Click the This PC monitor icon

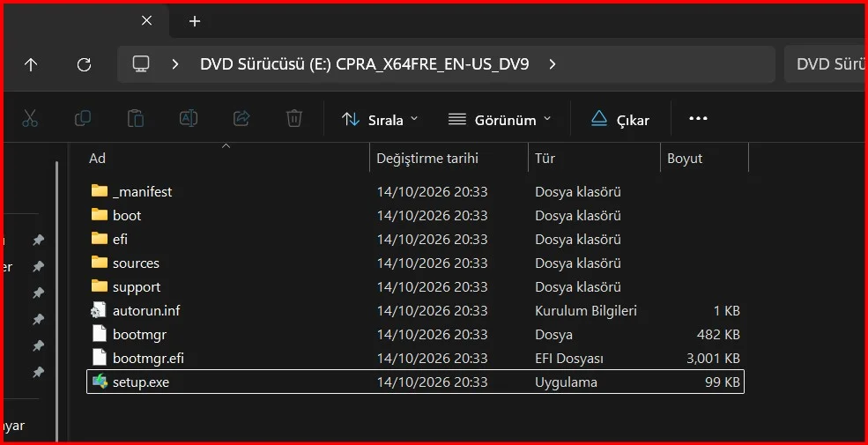(x=141, y=64)
